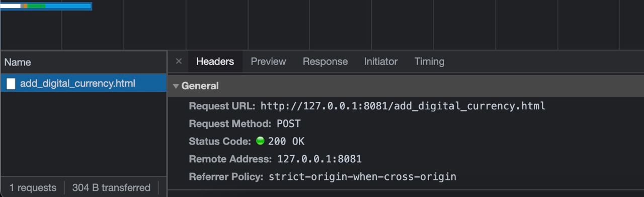The image size is (644, 197).
Task: Show the Timing tab
Action: [429, 61]
